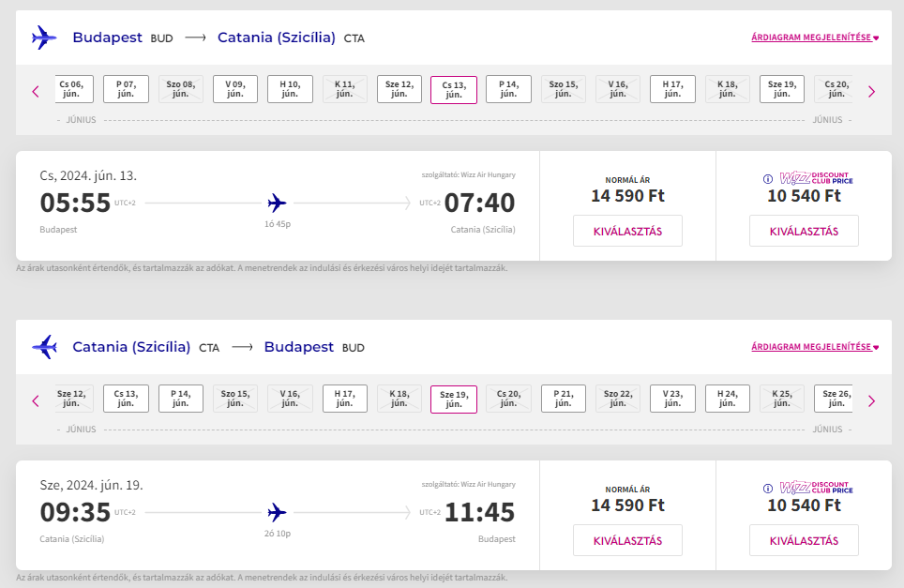Click left arrow of outbound date carousel
Image resolution: width=904 pixels, height=588 pixels.
(36, 91)
